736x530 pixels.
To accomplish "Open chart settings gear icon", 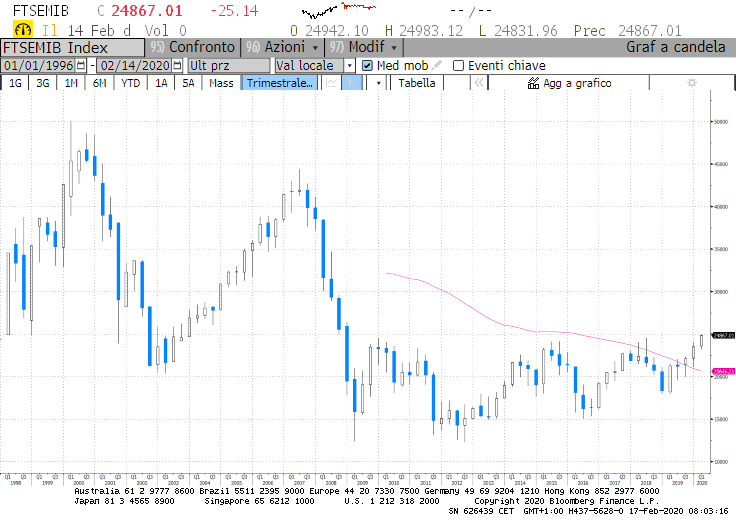I will (x=691, y=83).
